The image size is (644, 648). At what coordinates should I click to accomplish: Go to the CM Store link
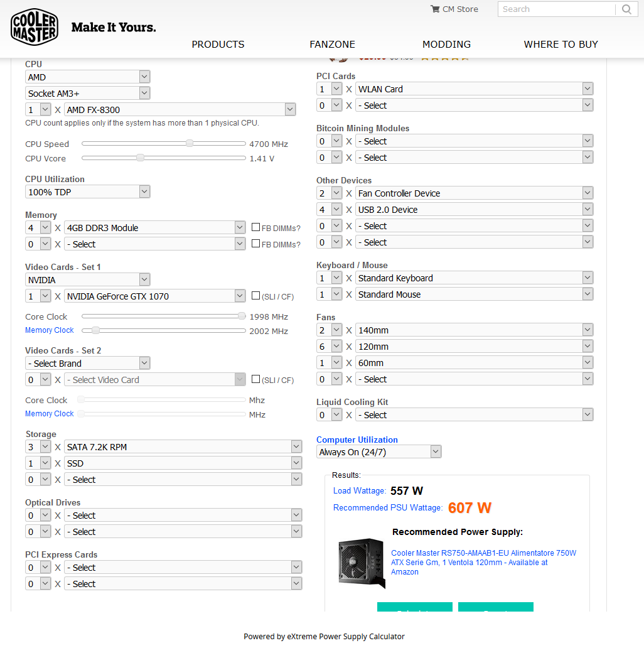460,9
